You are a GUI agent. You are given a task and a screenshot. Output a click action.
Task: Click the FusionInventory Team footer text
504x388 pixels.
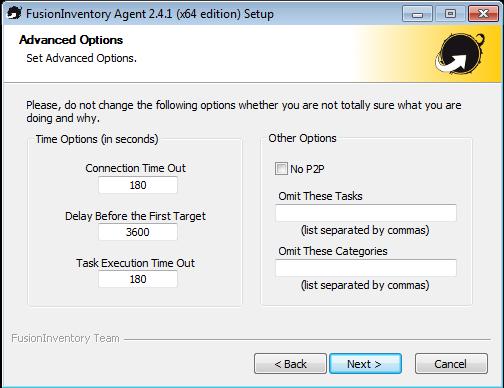point(65,338)
